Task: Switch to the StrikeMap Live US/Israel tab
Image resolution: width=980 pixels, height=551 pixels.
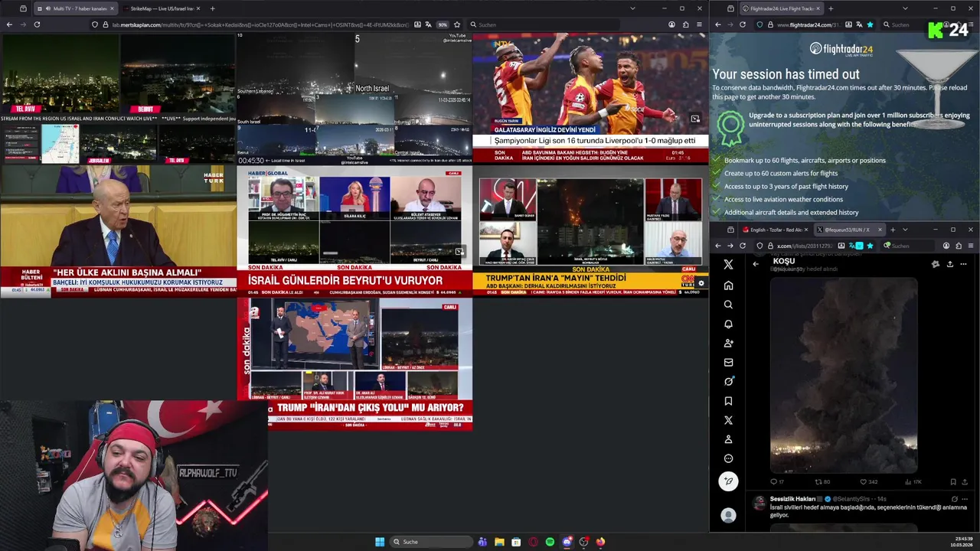Action: click(x=161, y=8)
